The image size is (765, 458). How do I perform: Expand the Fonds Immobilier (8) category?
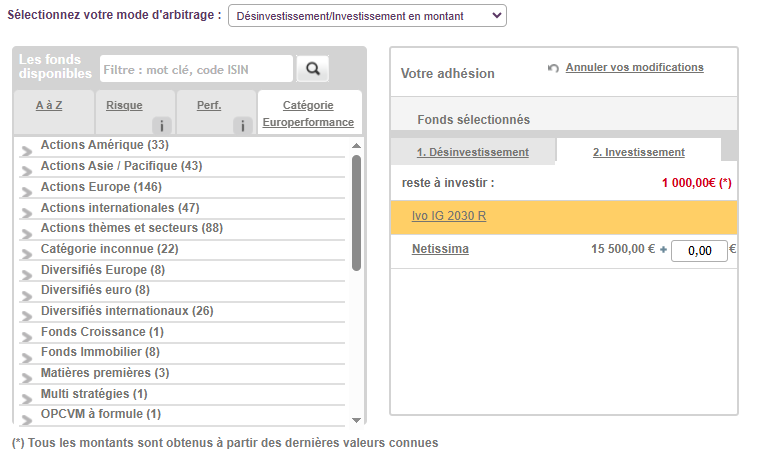point(99,352)
